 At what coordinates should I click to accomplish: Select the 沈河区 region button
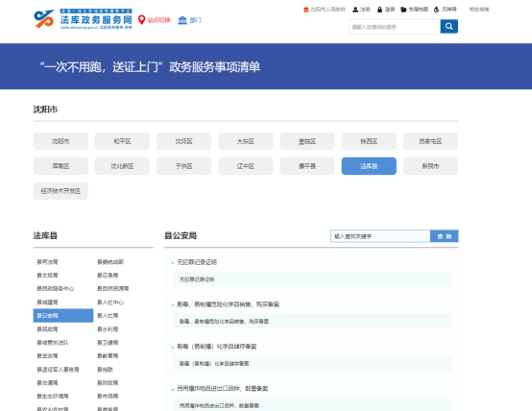tap(183, 141)
